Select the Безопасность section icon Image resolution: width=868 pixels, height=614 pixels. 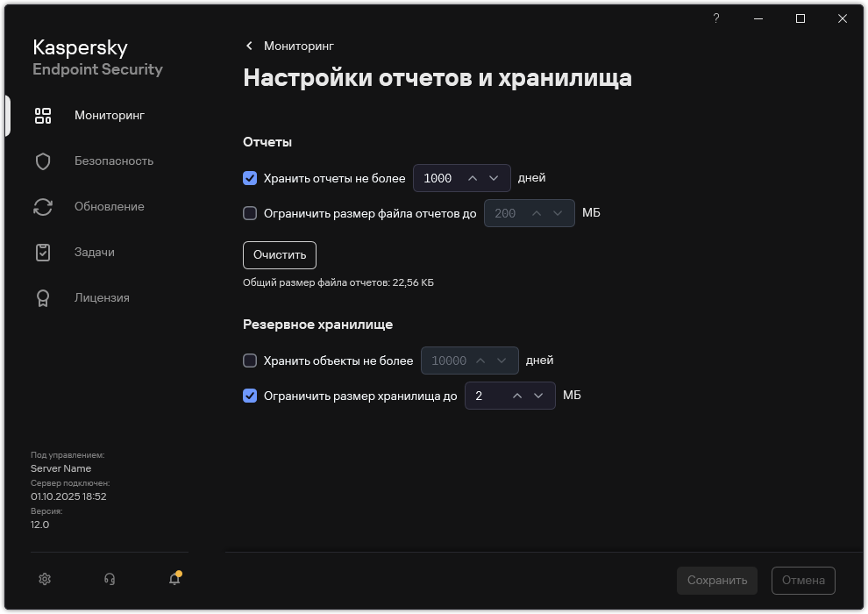coord(42,161)
